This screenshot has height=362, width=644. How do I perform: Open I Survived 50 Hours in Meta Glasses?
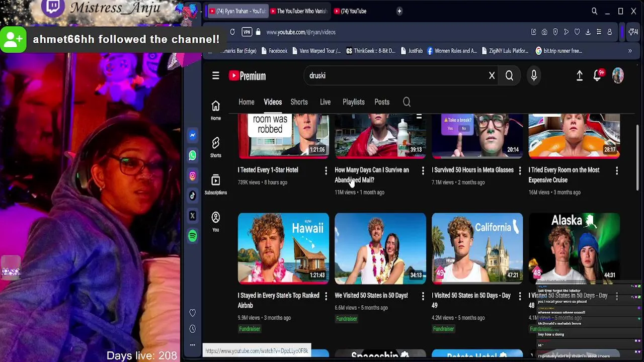click(472, 170)
